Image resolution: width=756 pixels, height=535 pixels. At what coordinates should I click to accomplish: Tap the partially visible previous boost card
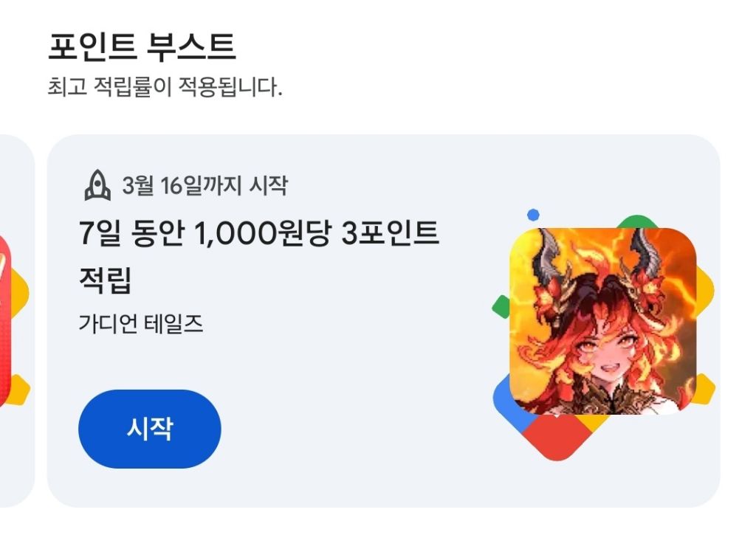click(x=16, y=320)
